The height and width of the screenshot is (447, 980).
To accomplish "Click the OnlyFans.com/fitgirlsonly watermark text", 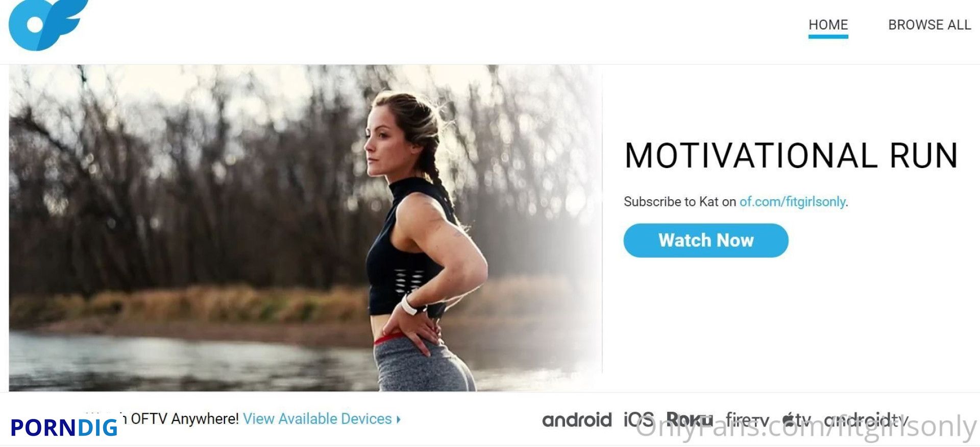I will (x=806, y=427).
